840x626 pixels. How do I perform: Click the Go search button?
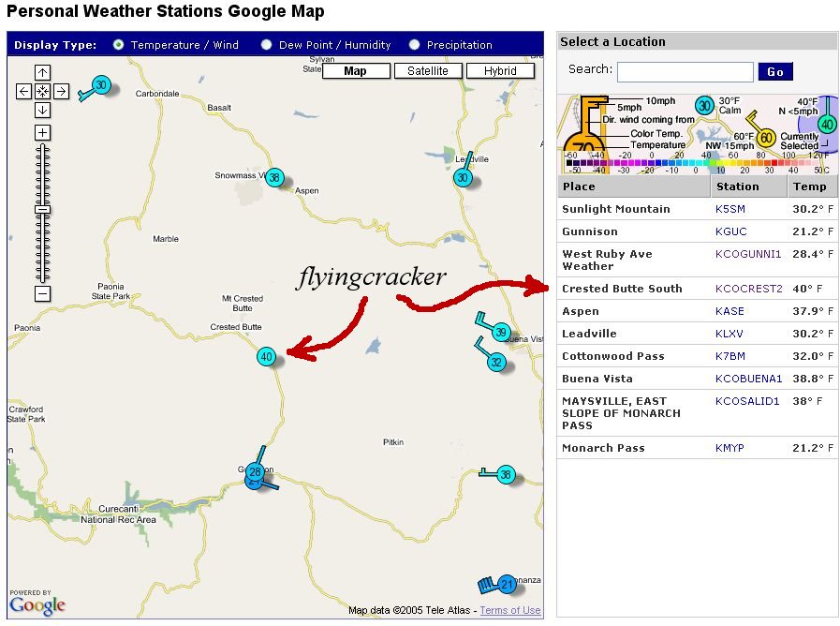pyautogui.click(x=775, y=72)
